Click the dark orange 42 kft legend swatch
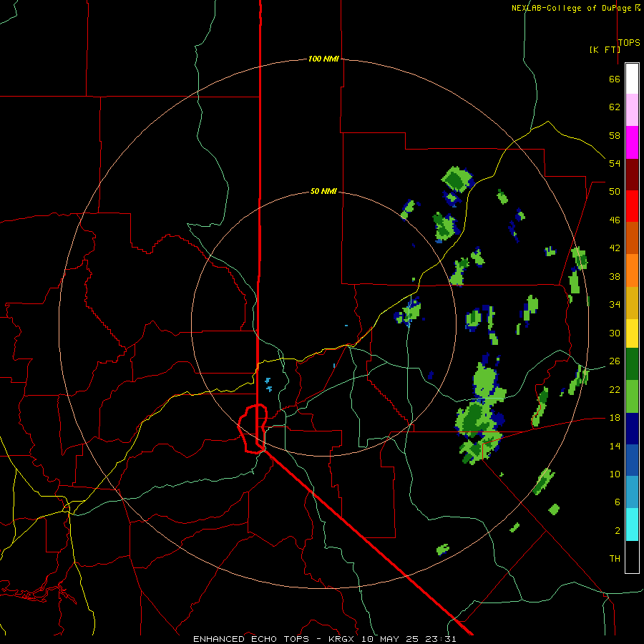 [632, 238]
